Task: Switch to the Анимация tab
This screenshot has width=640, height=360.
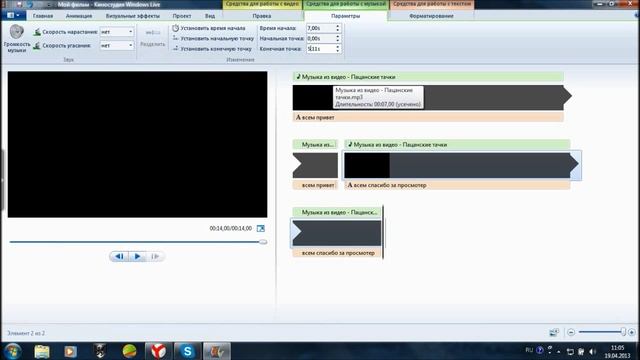Action: 79,16
